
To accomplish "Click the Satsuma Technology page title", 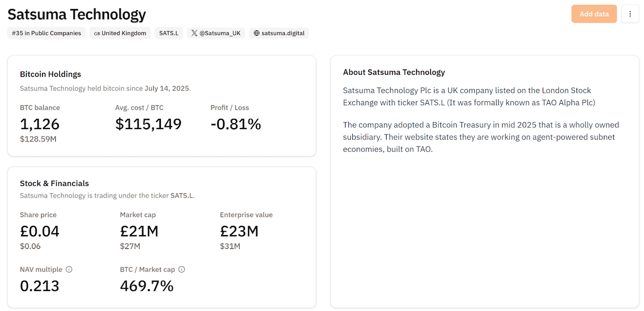I will click(x=77, y=14).
